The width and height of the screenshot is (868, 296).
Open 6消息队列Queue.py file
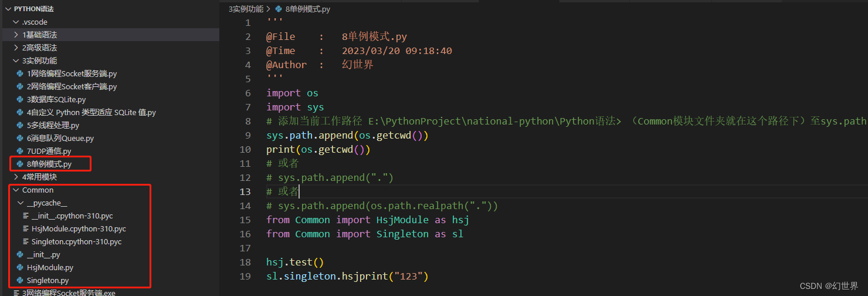(x=60, y=139)
